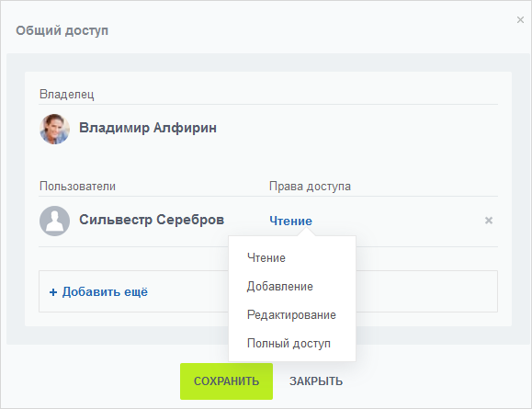532x409 pixels.
Task: Click the Общий доступ dialog title
Action: point(62,30)
